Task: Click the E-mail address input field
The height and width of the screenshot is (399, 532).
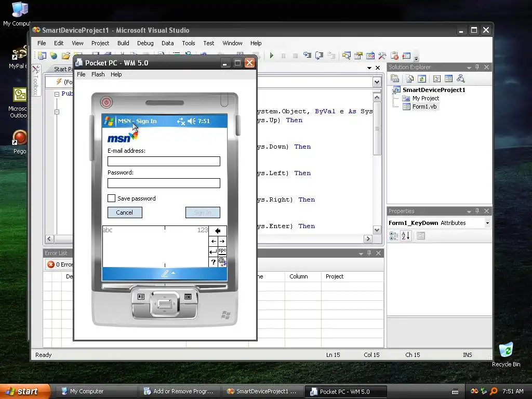Action: click(x=164, y=161)
